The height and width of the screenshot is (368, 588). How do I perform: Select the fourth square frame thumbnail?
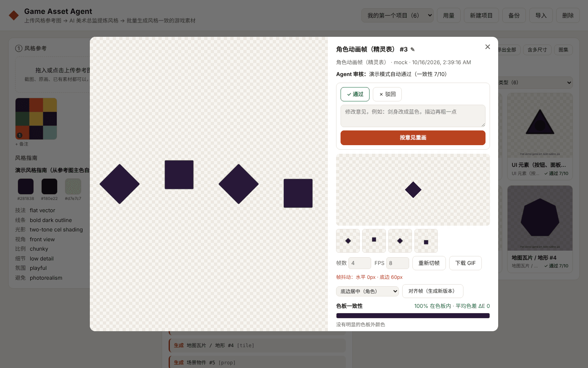(x=426, y=241)
